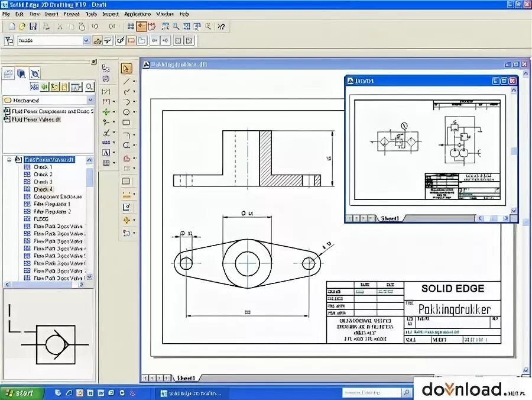Open the Arc tool flyout arrow

tap(134, 102)
